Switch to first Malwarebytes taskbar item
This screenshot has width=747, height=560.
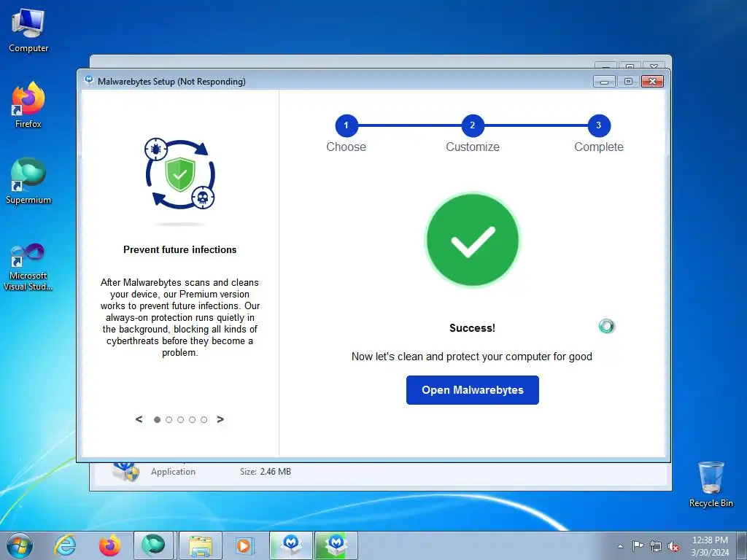(291, 545)
